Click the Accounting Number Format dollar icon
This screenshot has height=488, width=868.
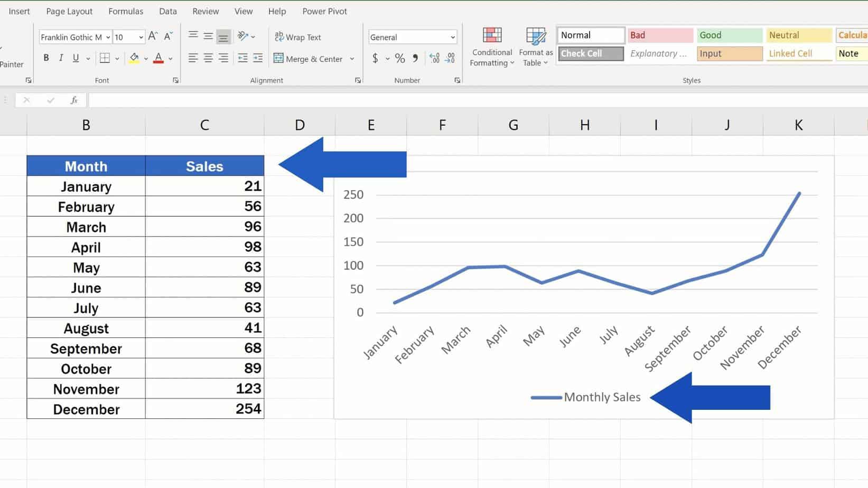pos(375,58)
